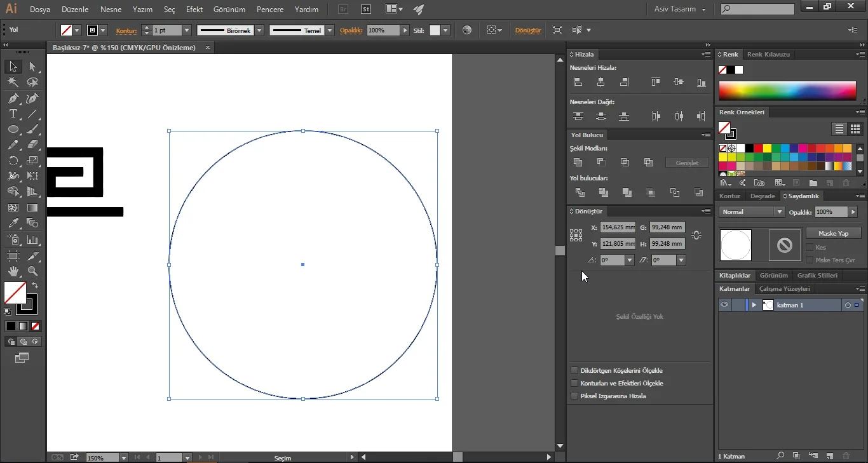The height and width of the screenshot is (463, 868).
Task: Select the Eyedropper tool
Action: 13,223
